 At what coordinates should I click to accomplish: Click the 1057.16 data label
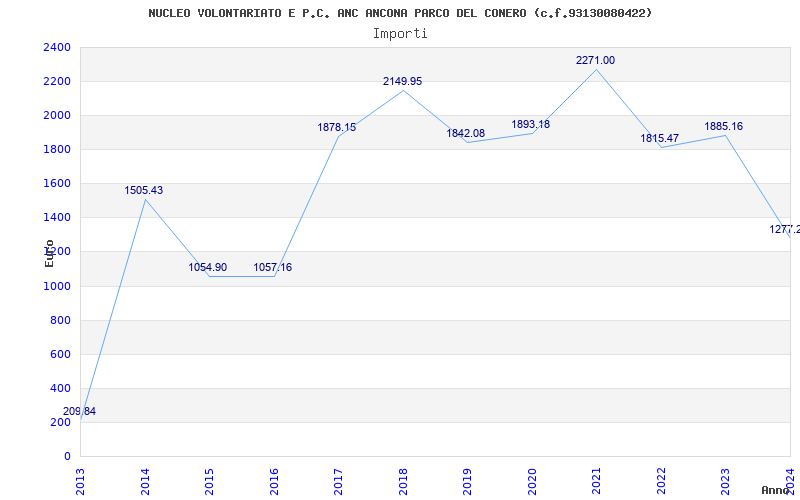tap(272, 267)
